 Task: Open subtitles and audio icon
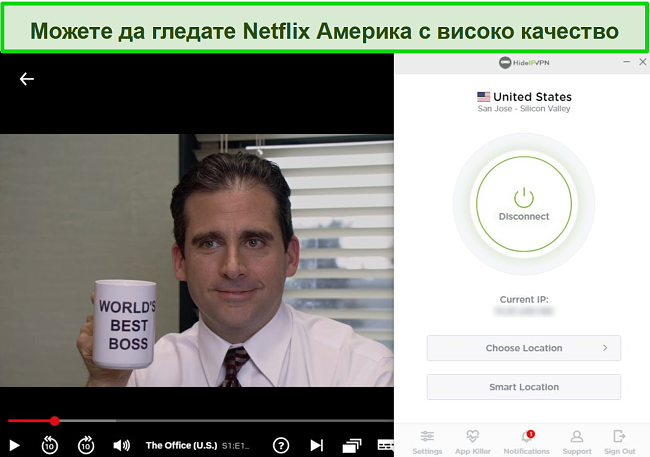tap(386, 445)
